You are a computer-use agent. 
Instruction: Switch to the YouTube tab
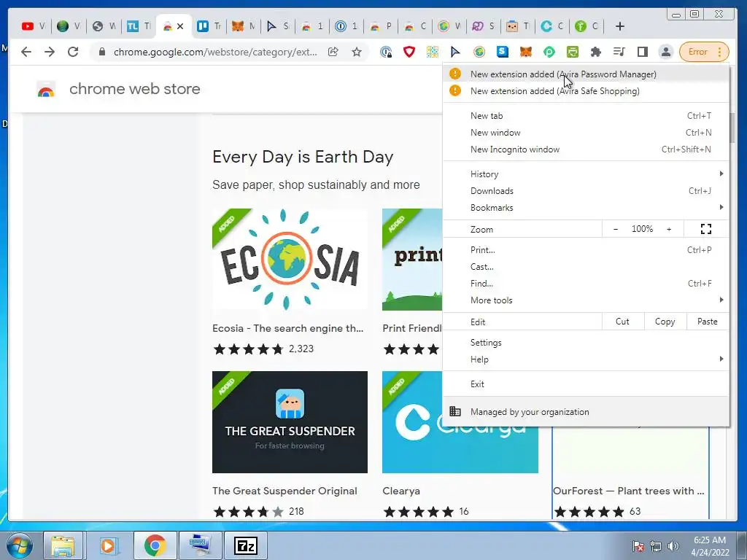click(x=34, y=26)
